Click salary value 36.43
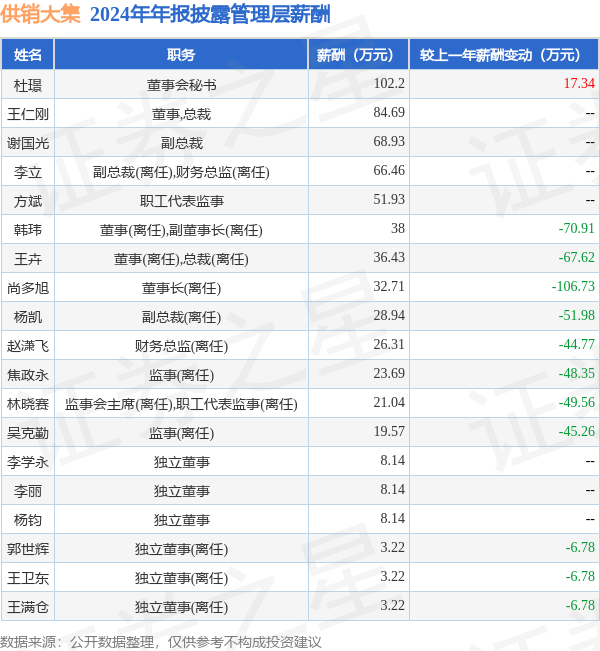The width and height of the screenshot is (600, 651). [389, 258]
